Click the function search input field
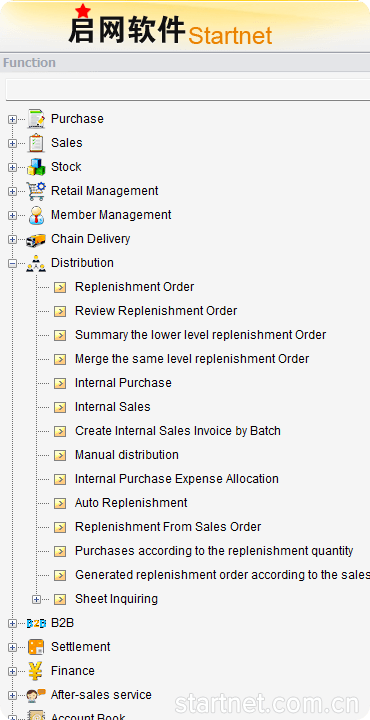The width and height of the screenshot is (370, 720). click(188, 89)
